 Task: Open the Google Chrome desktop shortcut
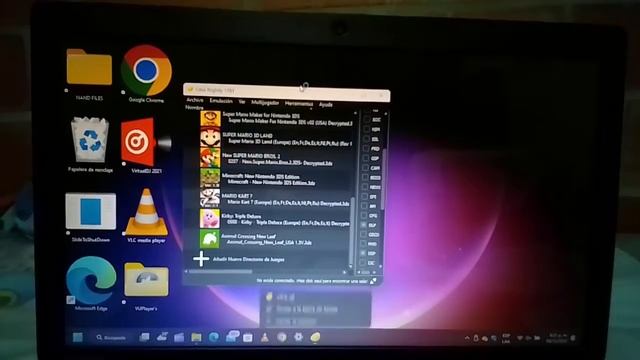point(146,71)
